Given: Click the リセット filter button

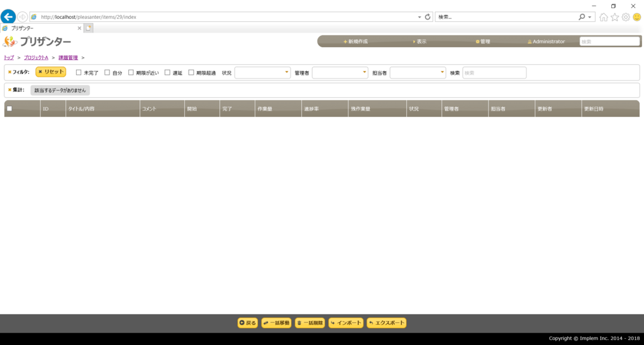Looking at the screenshot, I should pyautogui.click(x=51, y=72).
